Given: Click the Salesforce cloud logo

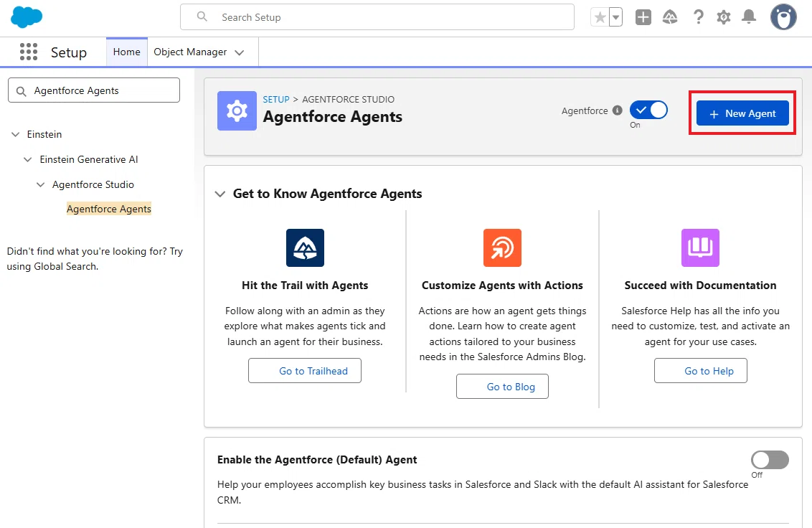Looking at the screenshot, I should [x=27, y=17].
